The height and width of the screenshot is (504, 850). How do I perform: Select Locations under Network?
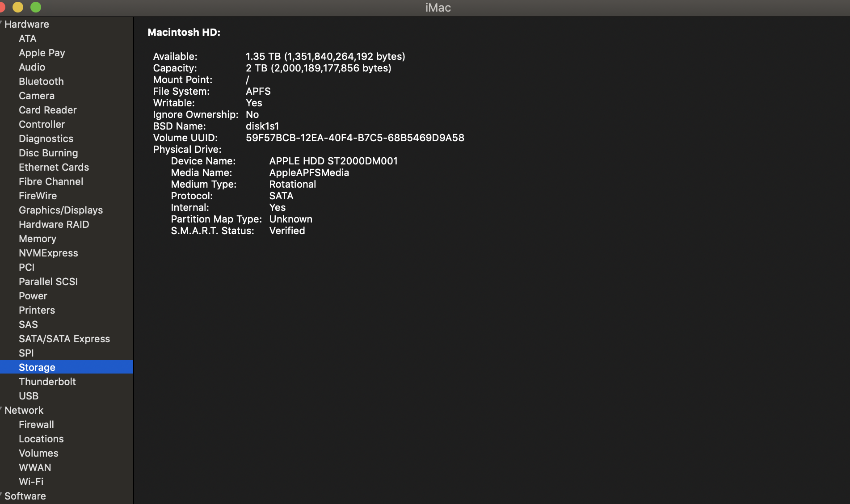tap(41, 439)
